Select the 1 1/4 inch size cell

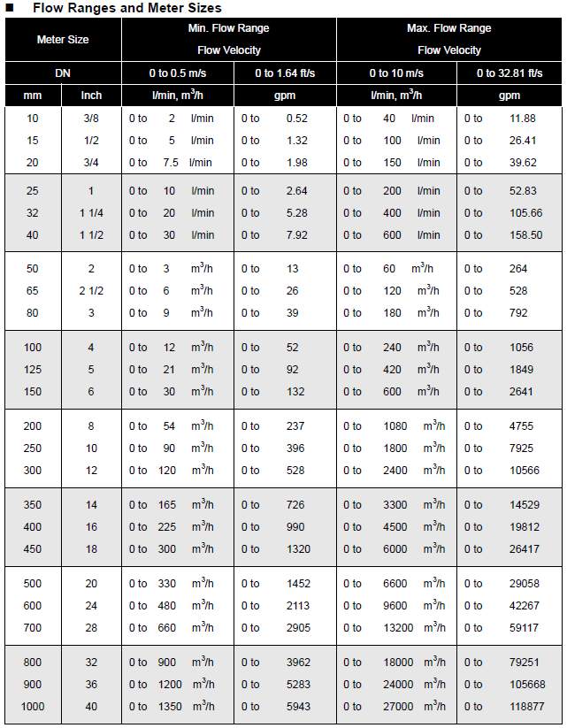click(91, 213)
